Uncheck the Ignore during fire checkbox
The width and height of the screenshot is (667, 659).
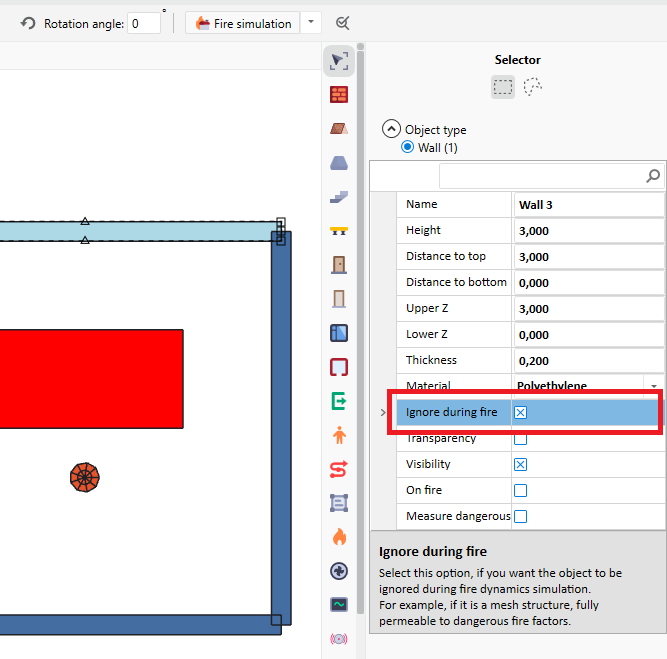520,412
